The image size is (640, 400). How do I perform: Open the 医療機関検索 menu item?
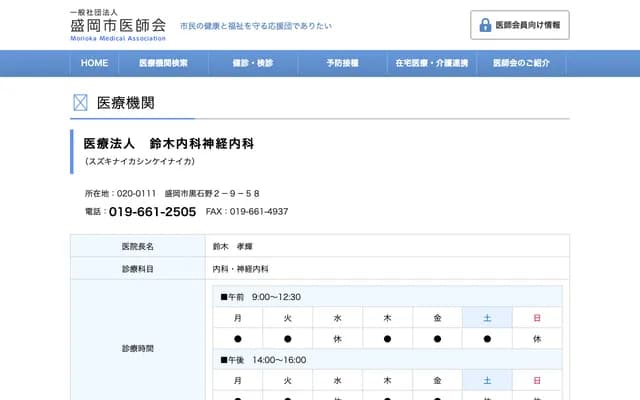[163, 63]
